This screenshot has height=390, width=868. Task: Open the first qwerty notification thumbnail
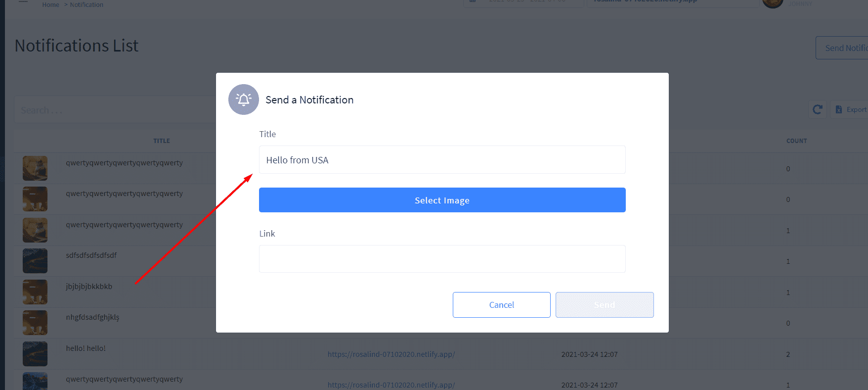[x=35, y=168]
